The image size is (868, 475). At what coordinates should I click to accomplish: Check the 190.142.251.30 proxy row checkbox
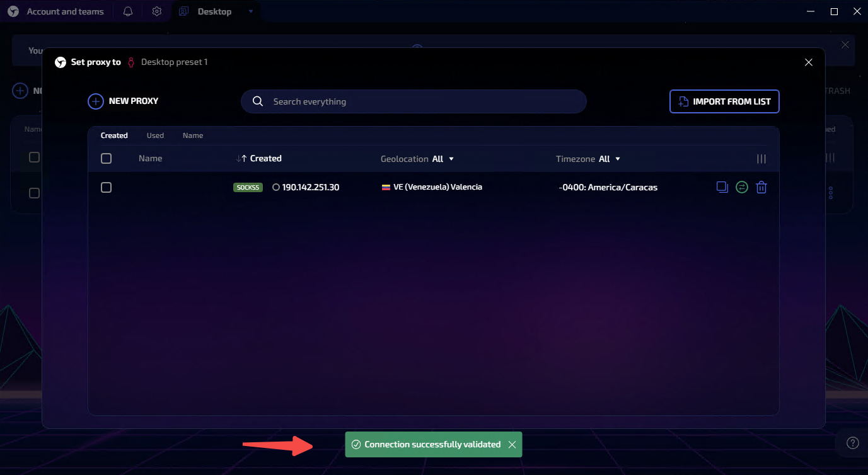(106, 187)
